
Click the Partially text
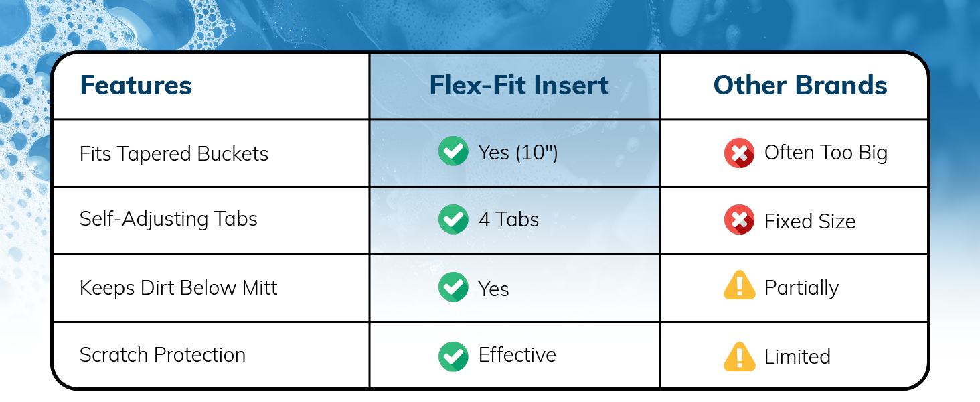[801, 288]
